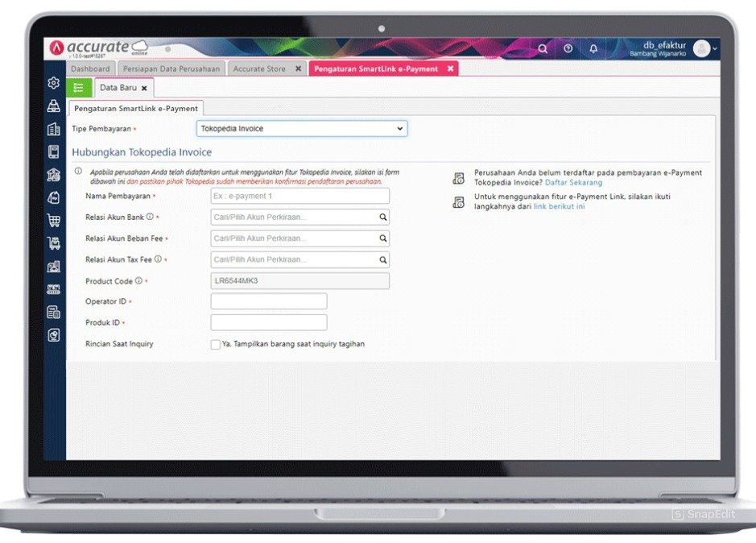Viewport: 756px width, 543px height.
Task: Click document icon beside 'Untuk menggunakan fitur'
Action: coord(459,201)
